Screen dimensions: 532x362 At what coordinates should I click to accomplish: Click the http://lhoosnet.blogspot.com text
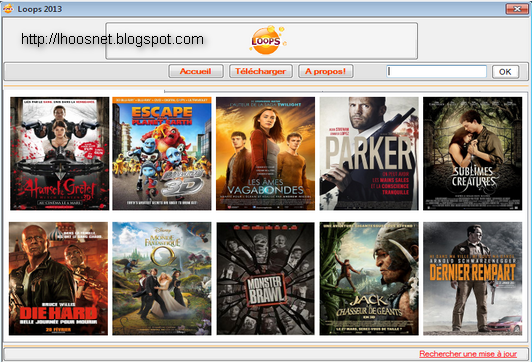[112, 39]
